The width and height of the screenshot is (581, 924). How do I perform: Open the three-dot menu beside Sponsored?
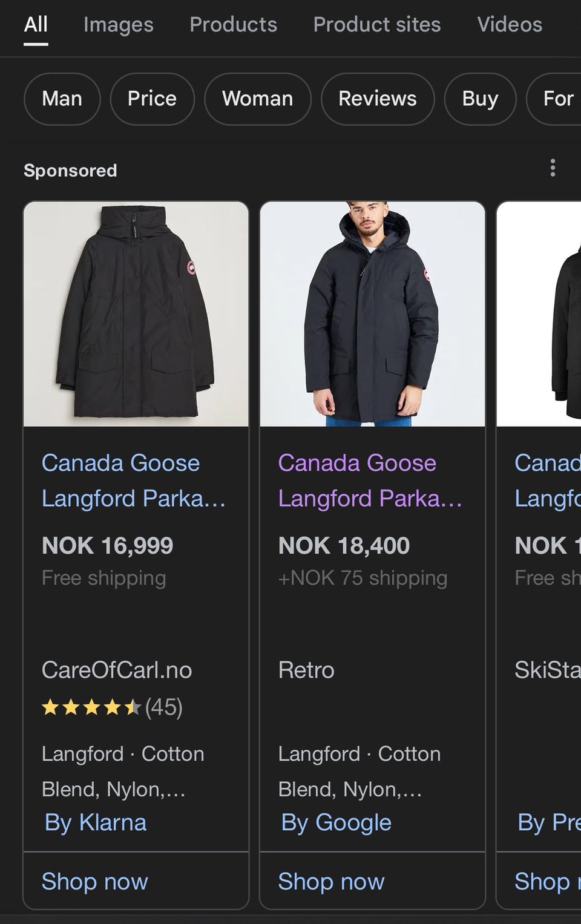tap(553, 168)
